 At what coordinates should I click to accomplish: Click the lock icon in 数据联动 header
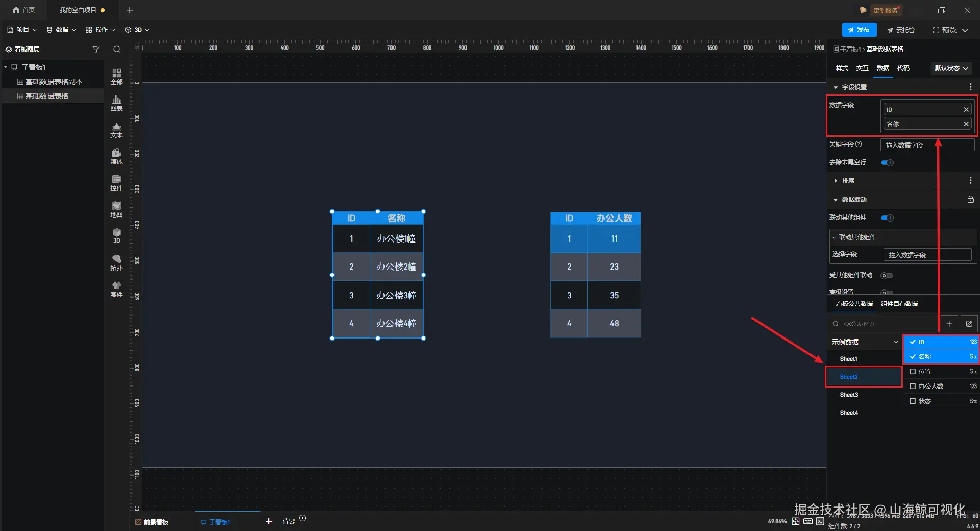pos(971,199)
